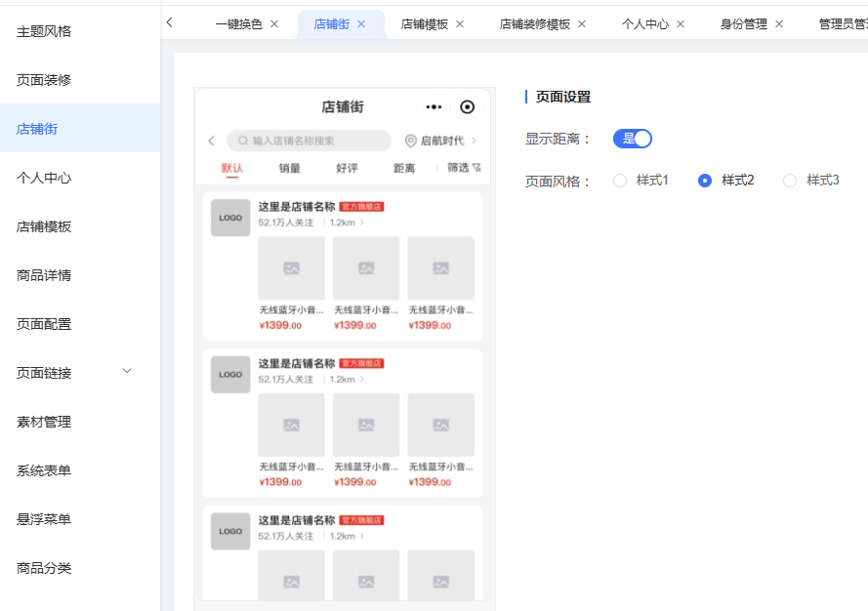Click first product image in second store card
Viewport: 868px width, 611px height.
pyautogui.click(x=291, y=425)
